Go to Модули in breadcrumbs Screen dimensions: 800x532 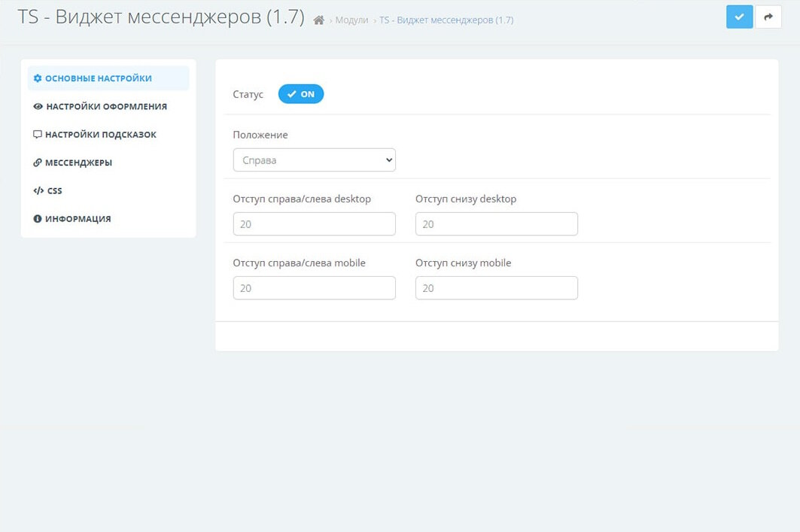[x=351, y=20]
